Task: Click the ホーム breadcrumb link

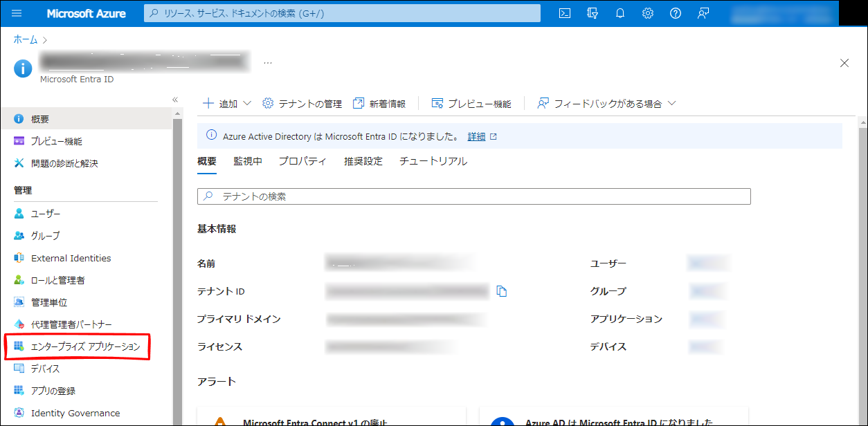Action: (x=26, y=39)
